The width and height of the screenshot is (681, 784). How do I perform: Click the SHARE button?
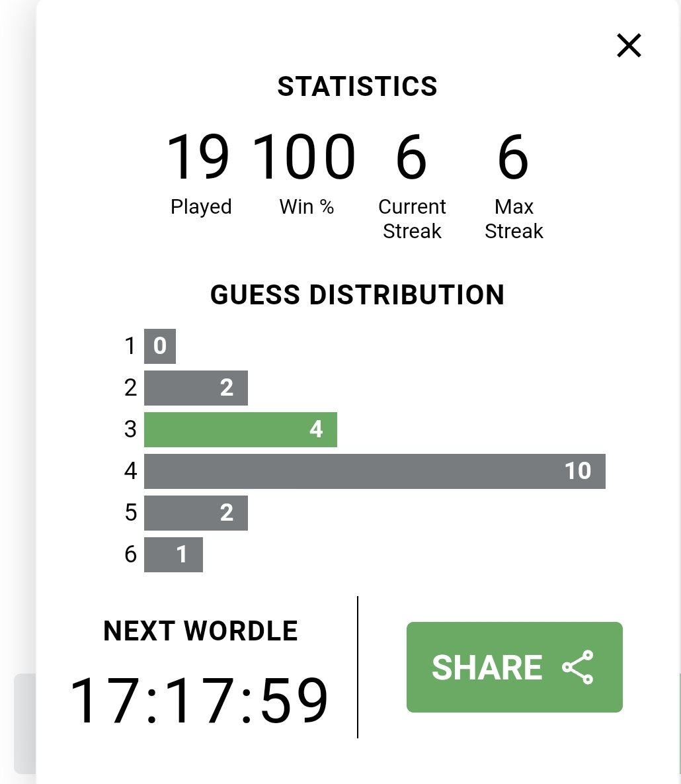pyautogui.click(x=514, y=667)
